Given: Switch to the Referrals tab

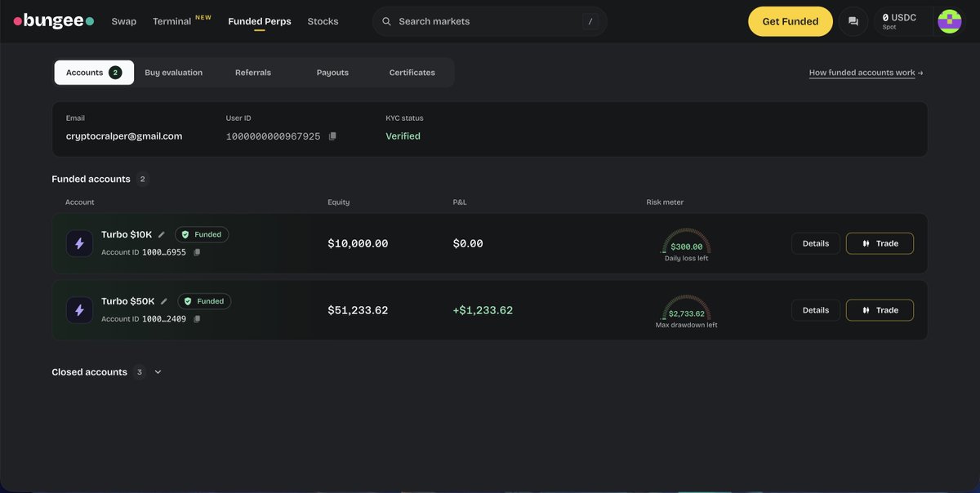Looking at the screenshot, I should [x=253, y=73].
